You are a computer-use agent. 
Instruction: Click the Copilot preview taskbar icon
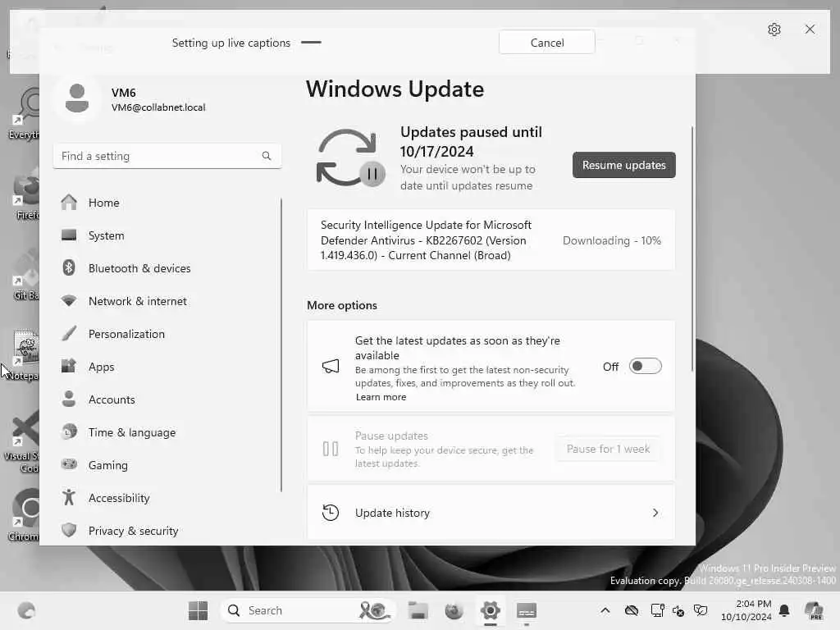[815, 610]
